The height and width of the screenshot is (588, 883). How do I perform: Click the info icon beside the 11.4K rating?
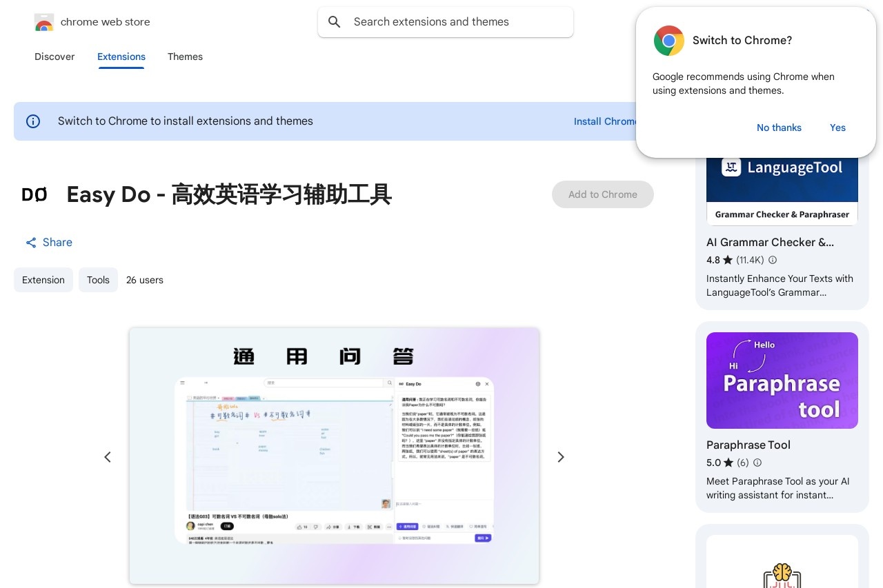(x=773, y=260)
